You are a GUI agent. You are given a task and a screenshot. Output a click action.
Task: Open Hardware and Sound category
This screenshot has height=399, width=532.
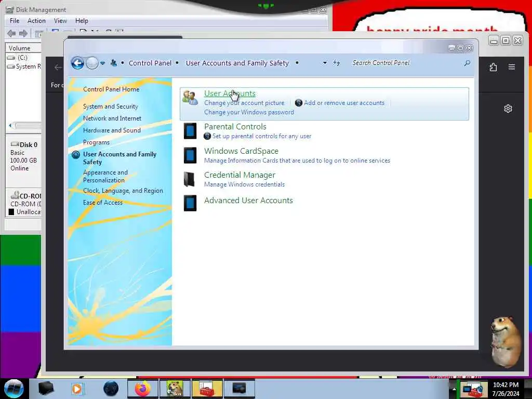112,130
